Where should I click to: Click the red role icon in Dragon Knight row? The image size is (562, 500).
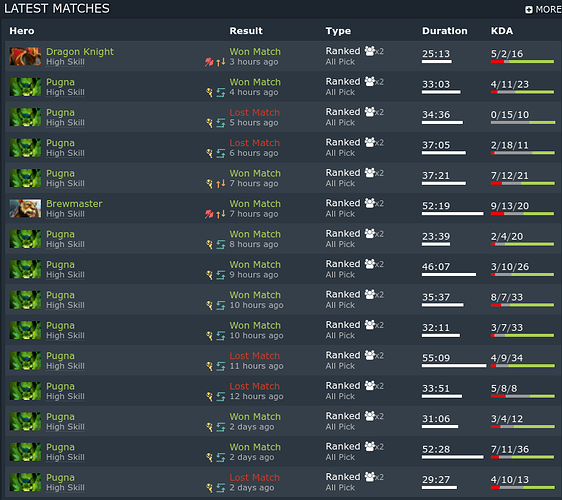point(209,62)
